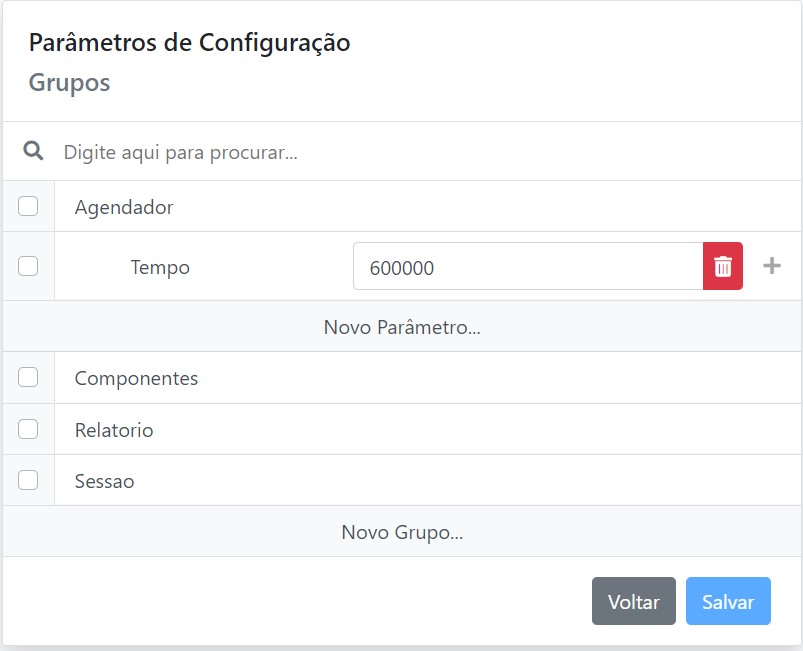Tick the Tempo parameter checkbox

click(28, 266)
